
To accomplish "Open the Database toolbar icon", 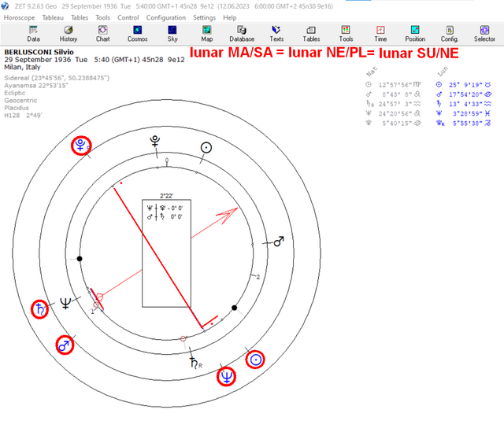I will (242, 34).
